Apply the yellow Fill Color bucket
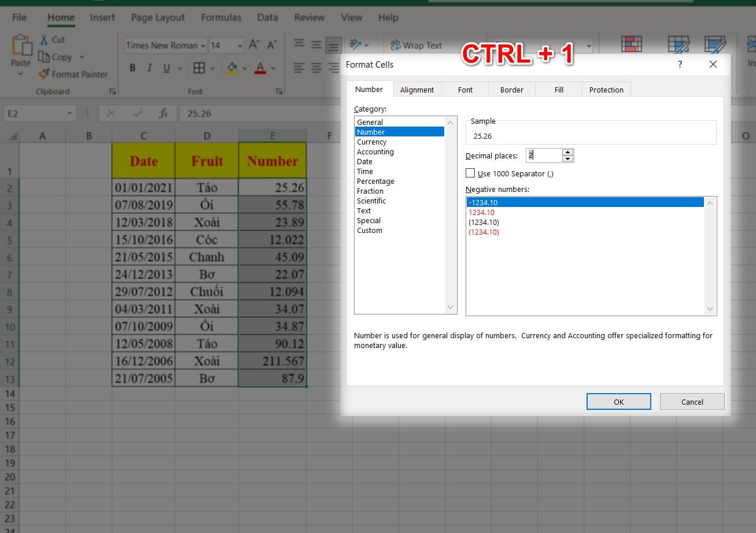756x533 pixels. click(x=232, y=68)
